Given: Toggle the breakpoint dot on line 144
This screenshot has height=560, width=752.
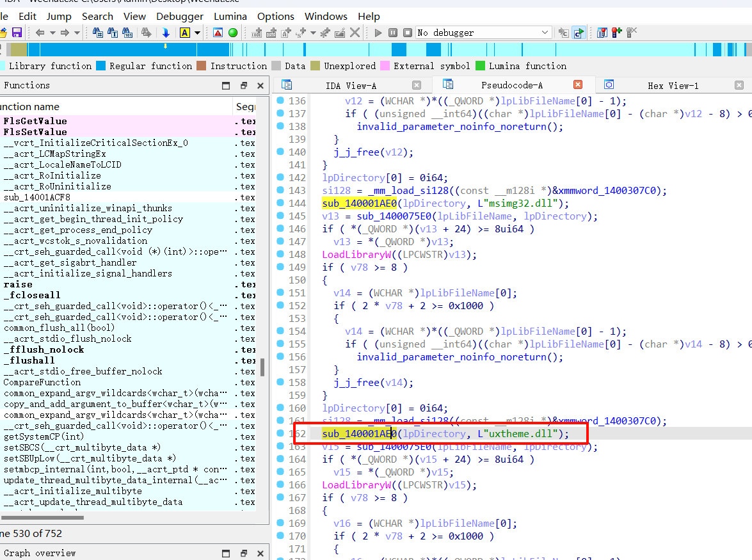Looking at the screenshot, I should (280, 203).
